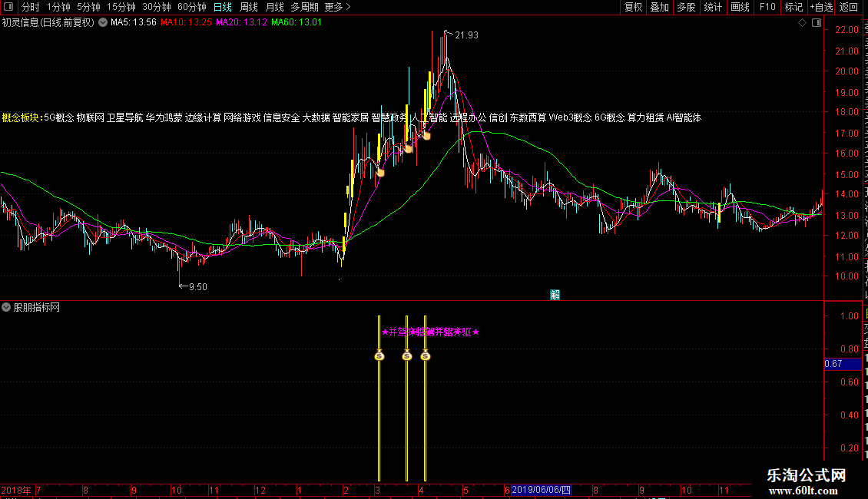
Task: Click the third money bag signal icon
Action: (425, 355)
